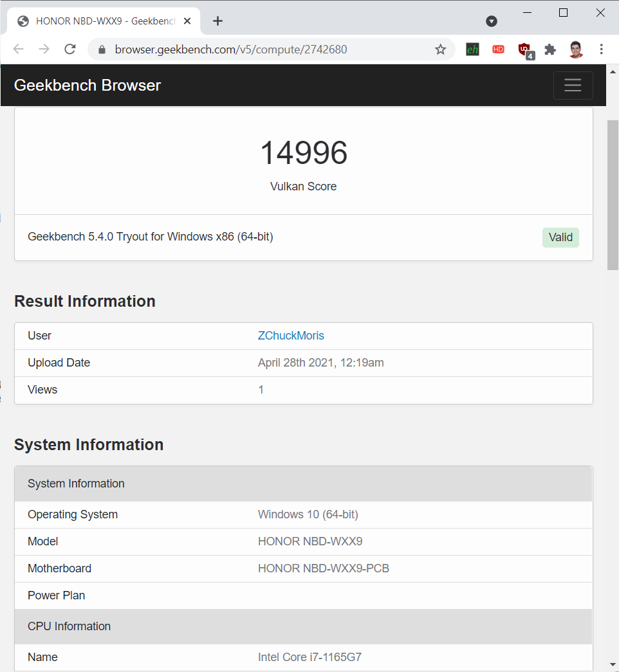619x672 pixels.
Task: Close the HONOR NBD-WXX9 tab
Action: click(187, 21)
